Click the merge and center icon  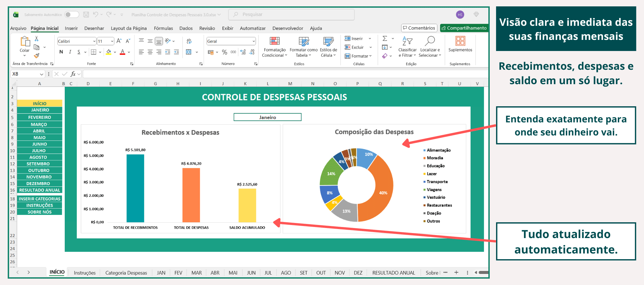[x=189, y=52]
